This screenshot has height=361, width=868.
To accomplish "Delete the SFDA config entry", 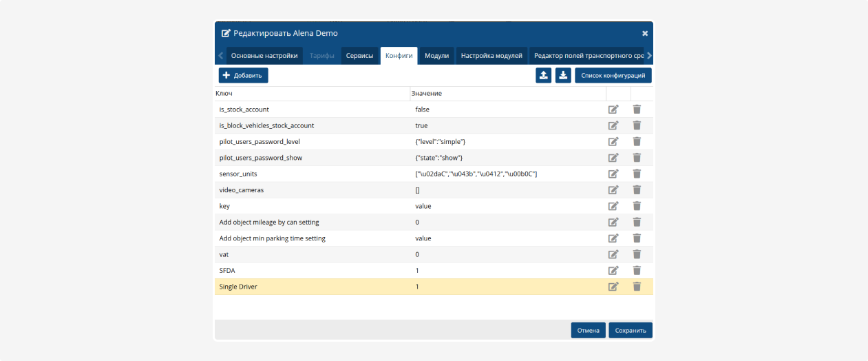I will point(637,271).
